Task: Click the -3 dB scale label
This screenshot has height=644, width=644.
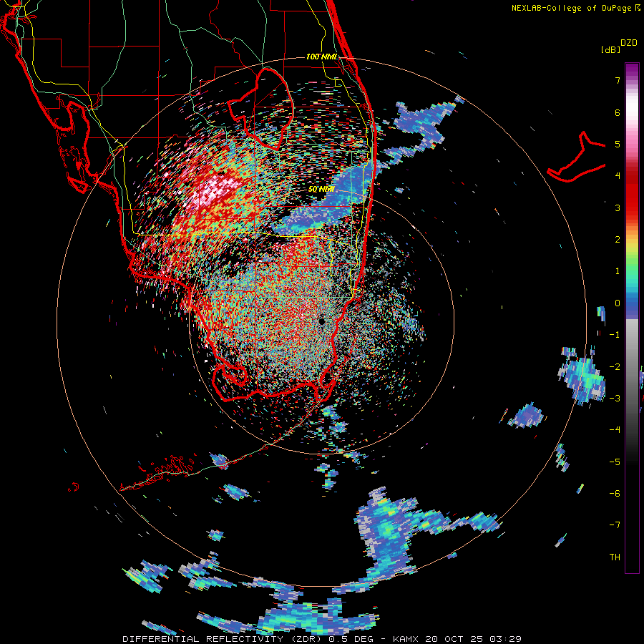Action: pos(615,399)
